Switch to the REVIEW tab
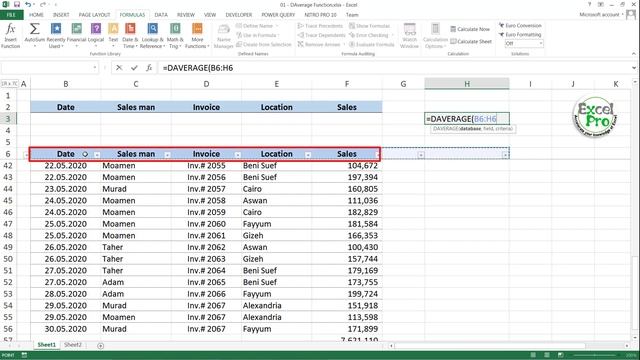Image resolution: width=640 pixels, height=360 pixels. pyautogui.click(x=186, y=15)
